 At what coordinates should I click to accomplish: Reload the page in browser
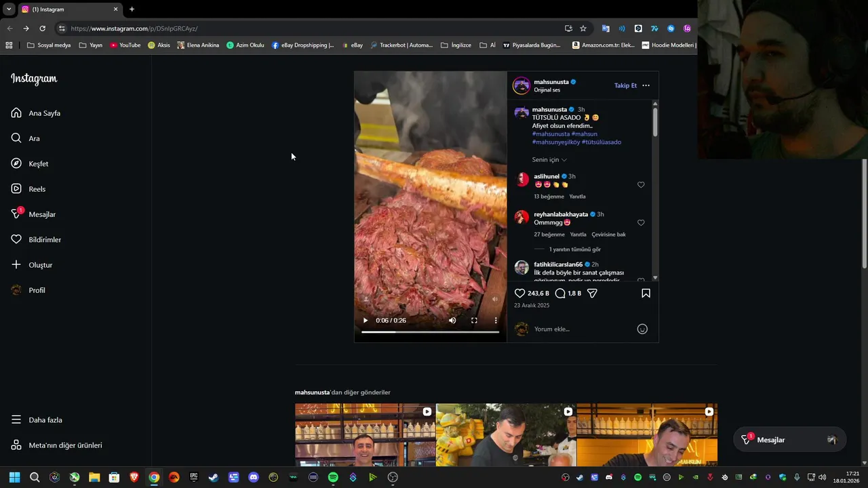[x=42, y=28]
